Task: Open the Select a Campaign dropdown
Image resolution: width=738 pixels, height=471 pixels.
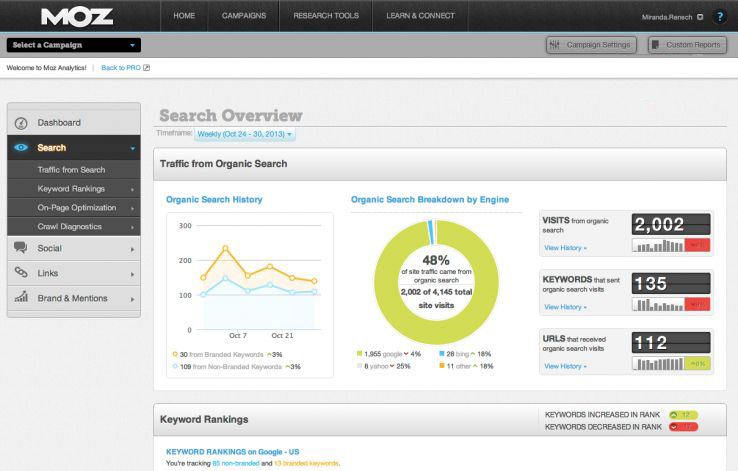Action: click(74, 45)
